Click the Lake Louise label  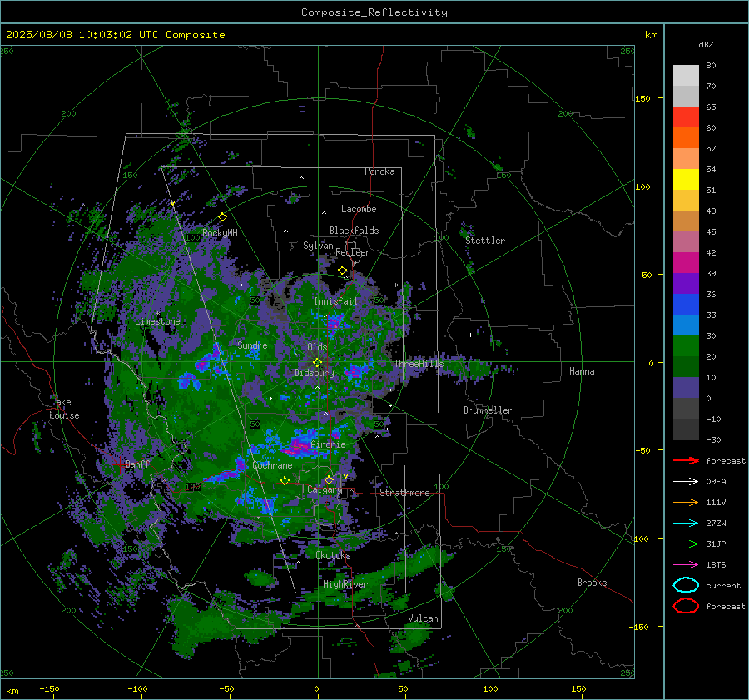click(64, 409)
